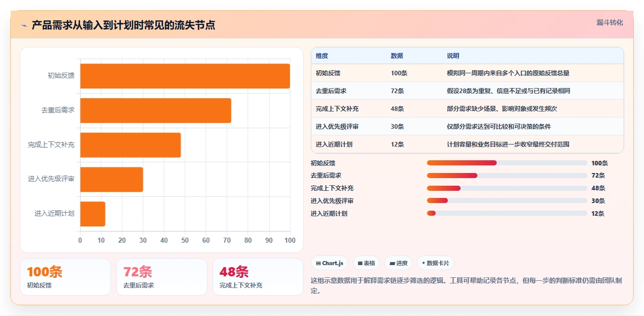This screenshot has width=644, height=316.
Task: Click the 48条 cell in the table
Action: [x=397, y=109]
